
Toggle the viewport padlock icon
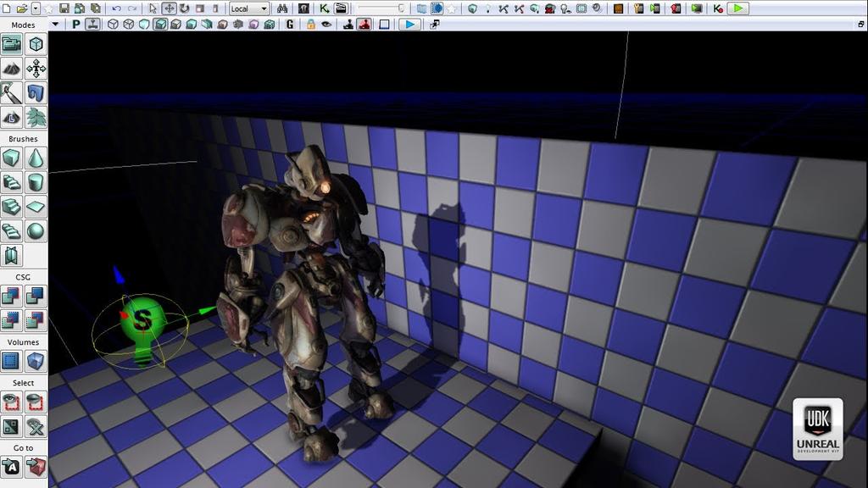pos(310,25)
